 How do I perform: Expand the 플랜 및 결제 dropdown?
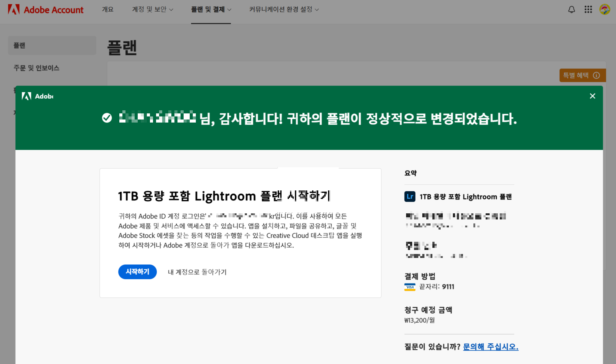coord(211,9)
